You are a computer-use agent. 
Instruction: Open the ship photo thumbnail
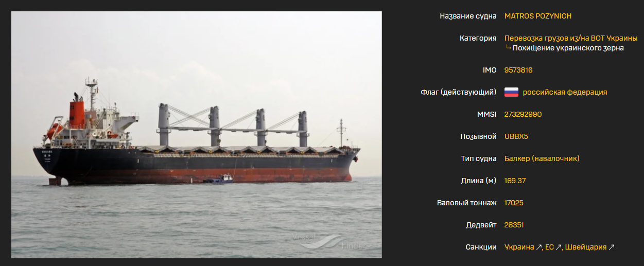coord(197,134)
